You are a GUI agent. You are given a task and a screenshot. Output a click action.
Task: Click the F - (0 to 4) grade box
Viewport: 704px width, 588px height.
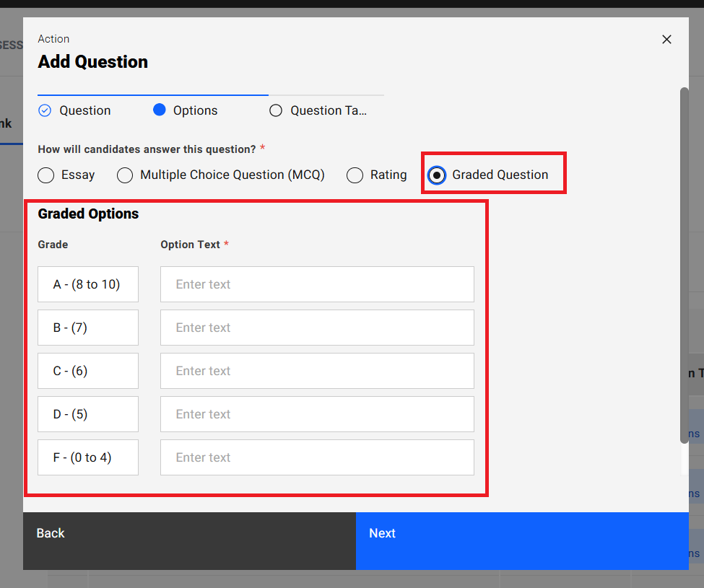(87, 457)
